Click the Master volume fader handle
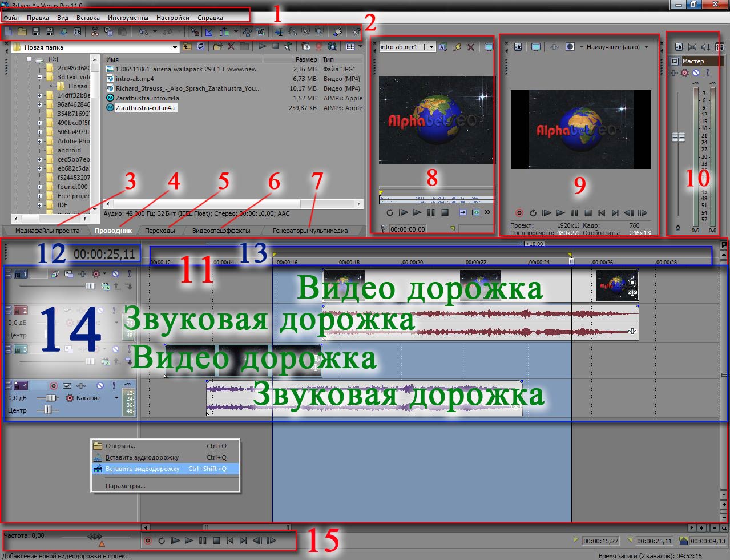The width and height of the screenshot is (730, 560). click(x=678, y=138)
